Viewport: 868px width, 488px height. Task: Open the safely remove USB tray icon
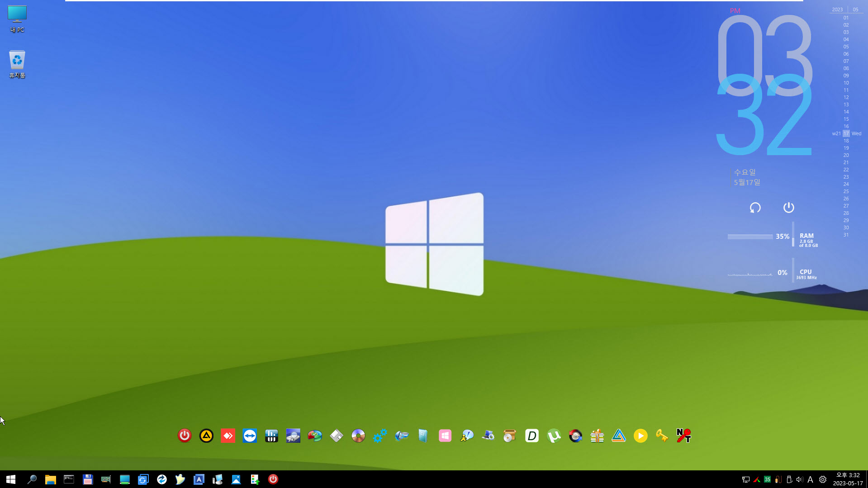[x=789, y=479]
